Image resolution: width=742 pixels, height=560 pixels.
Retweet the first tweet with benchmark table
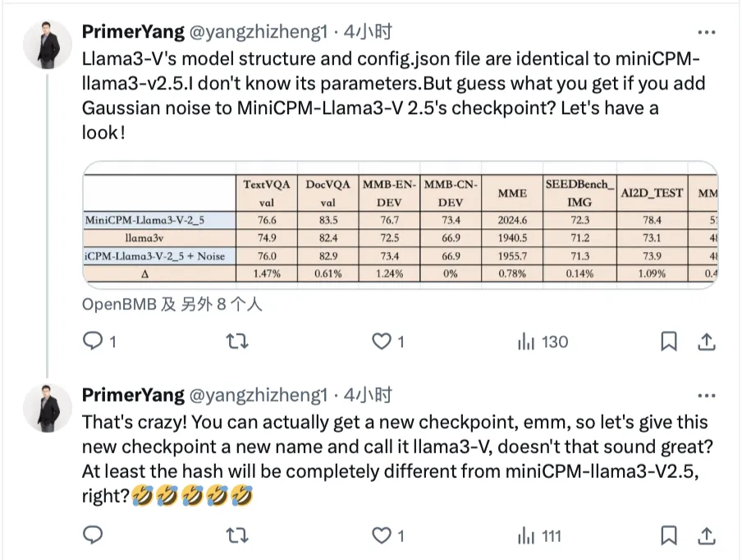point(237,341)
